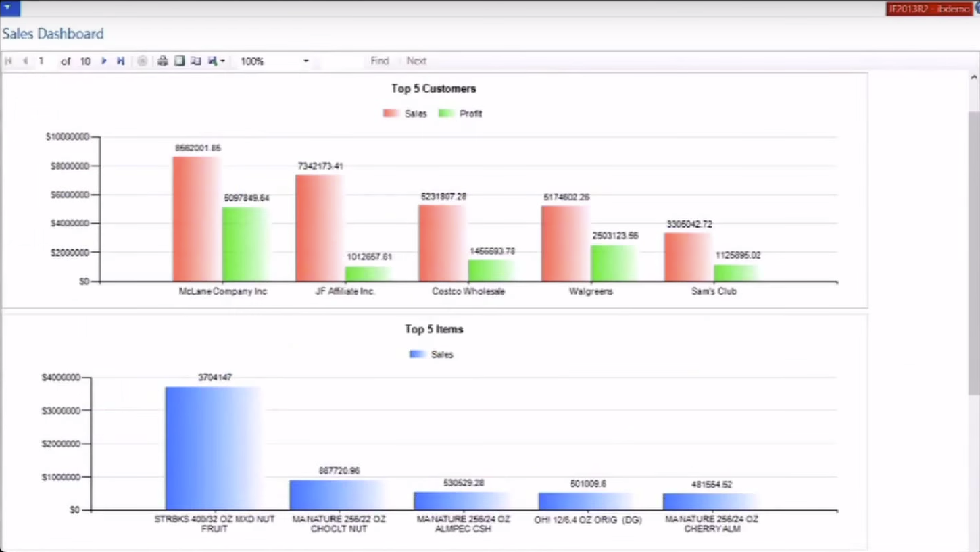This screenshot has height=552, width=980.
Task: Click the scrollbar up arrow
Action: pyautogui.click(x=974, y=78)
